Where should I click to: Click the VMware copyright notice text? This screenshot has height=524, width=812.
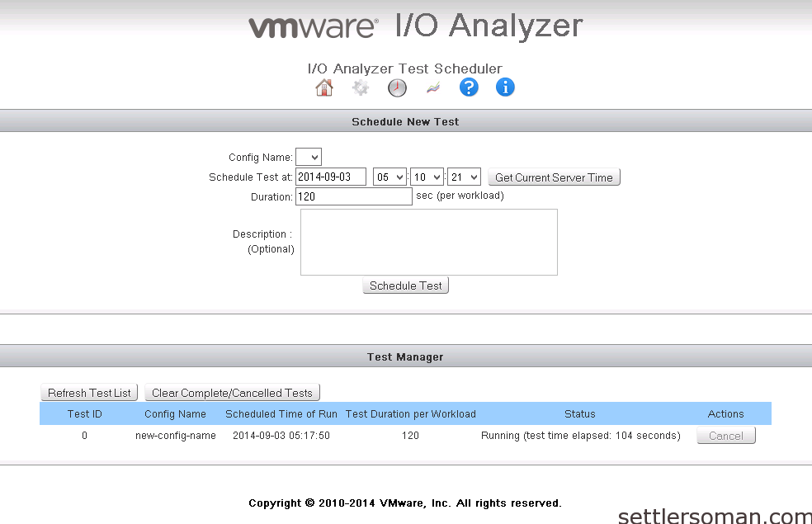pyautogui.click(x=405, y=503)
